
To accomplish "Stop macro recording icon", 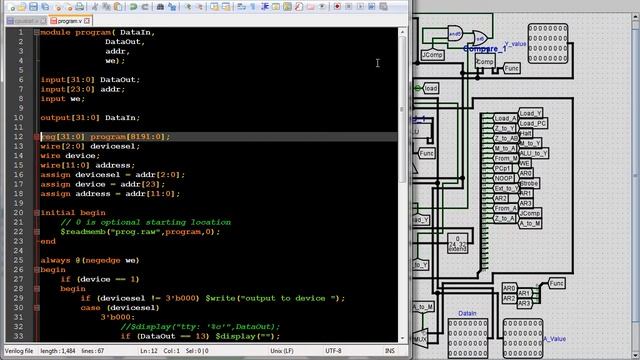I will coord(349,7).
